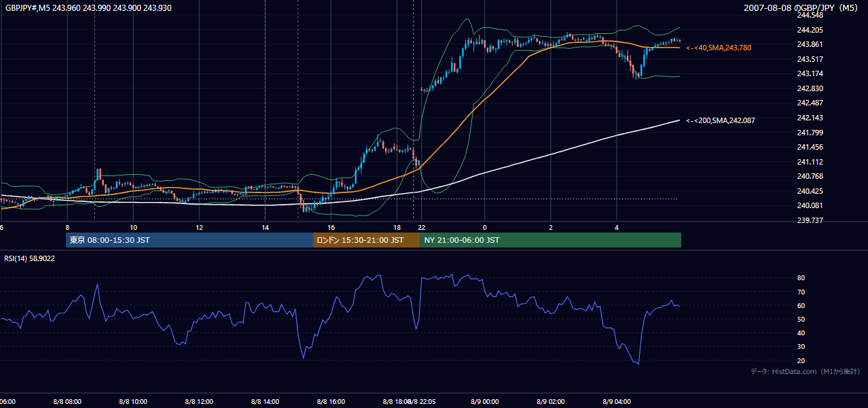
Task: Click hour label 22 under the price chart
Action: click(x=422, y=227)
